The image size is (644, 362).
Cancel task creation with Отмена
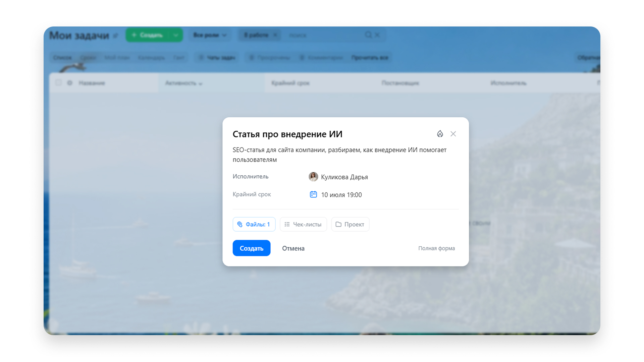[293, 248]
